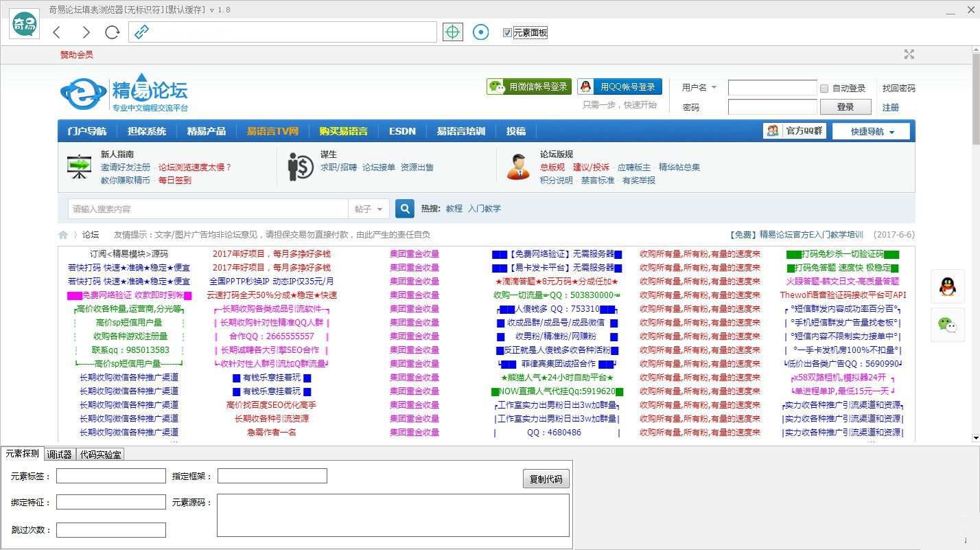Click the page vertical scrollbar
Viewport: 980px width, 550px height.
click(975, 244)
